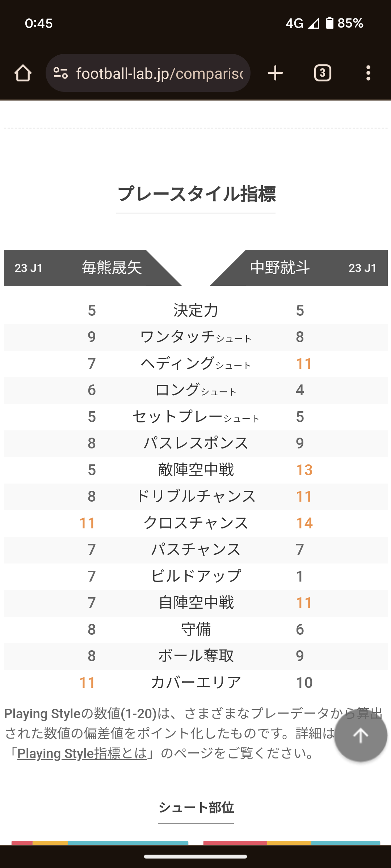Tap the 敵陣空中戦 value 13
391x868 pixels.
tap(304, 470)
